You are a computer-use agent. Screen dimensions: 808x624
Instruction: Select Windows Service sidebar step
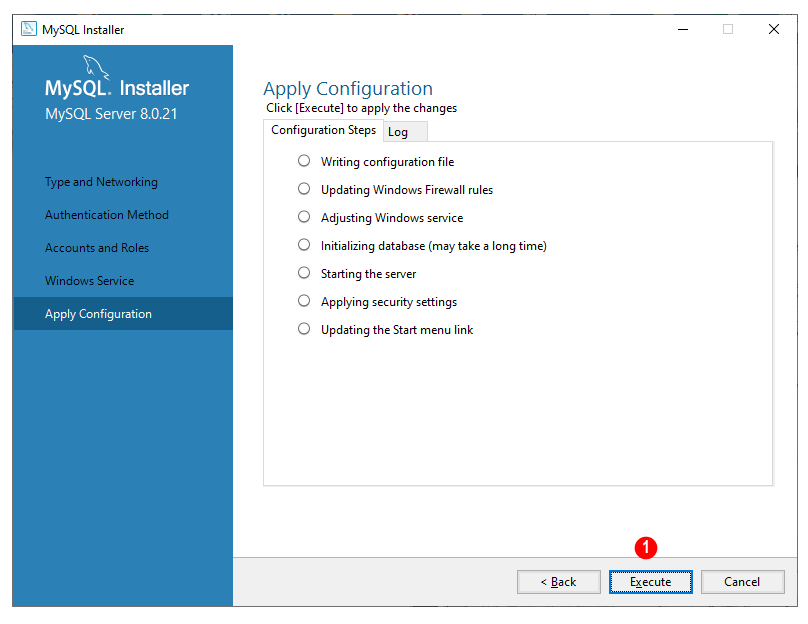(x=89, y=281)
